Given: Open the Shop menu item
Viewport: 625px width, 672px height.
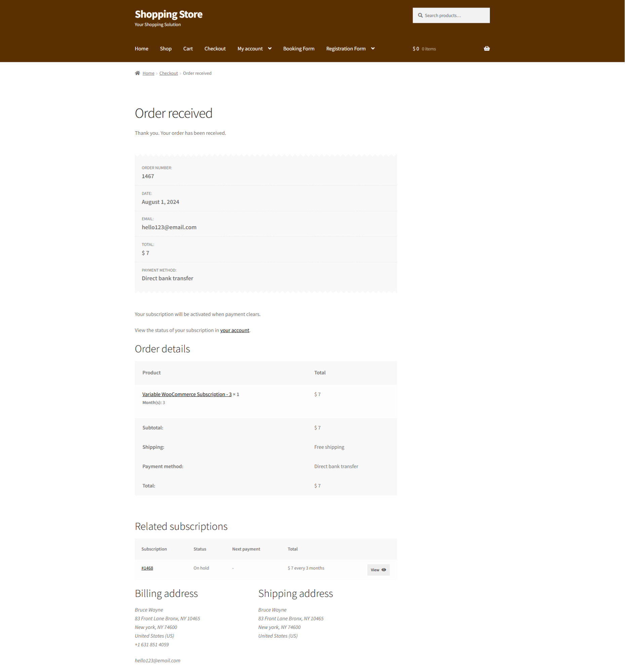Looking at the screenshot, I should coord(166,49).
